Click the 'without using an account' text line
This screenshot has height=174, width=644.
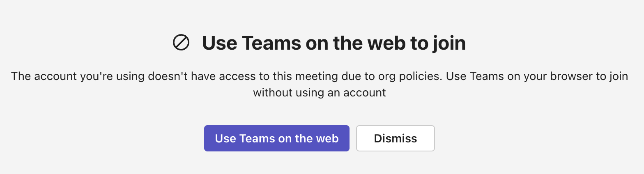[319, 92]
